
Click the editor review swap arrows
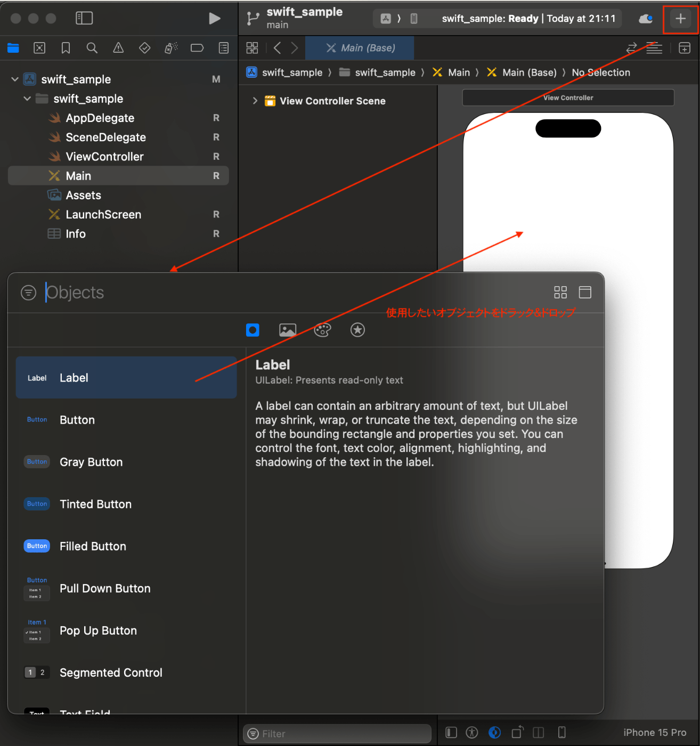coord(631,48)
